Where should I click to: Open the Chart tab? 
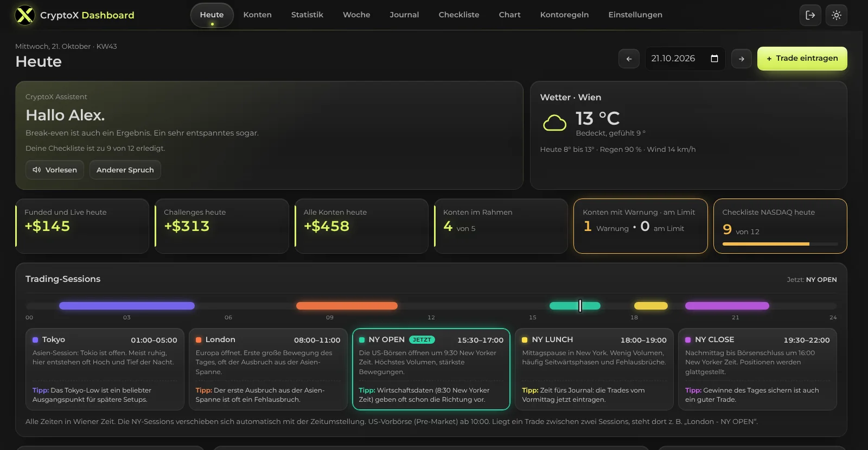(x=510, y=15)
